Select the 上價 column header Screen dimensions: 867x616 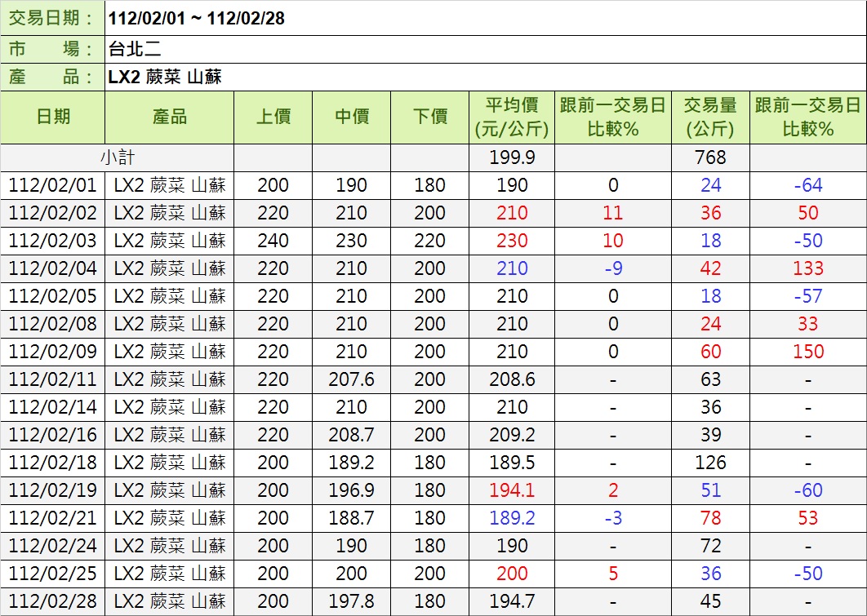click(273, 117)
